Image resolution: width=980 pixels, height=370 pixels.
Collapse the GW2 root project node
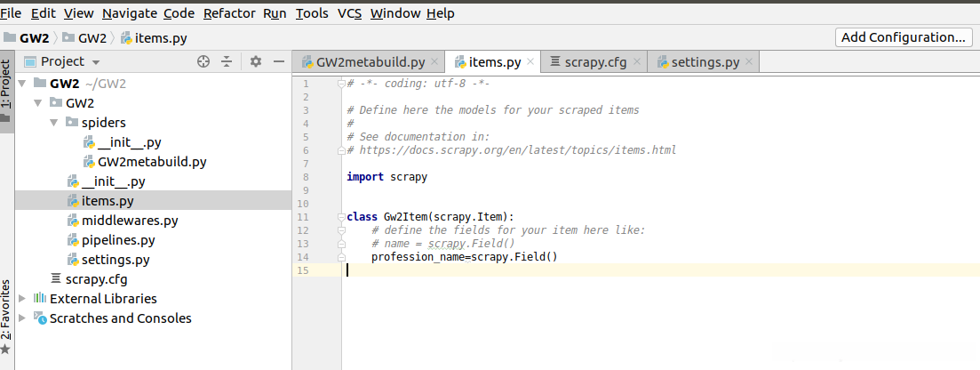(22, 83)
